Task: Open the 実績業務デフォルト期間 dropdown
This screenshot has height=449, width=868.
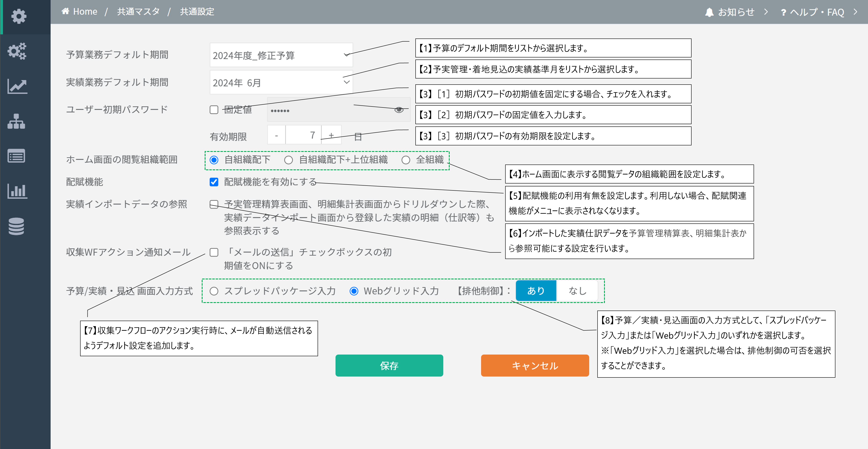Action: [281, 83]
